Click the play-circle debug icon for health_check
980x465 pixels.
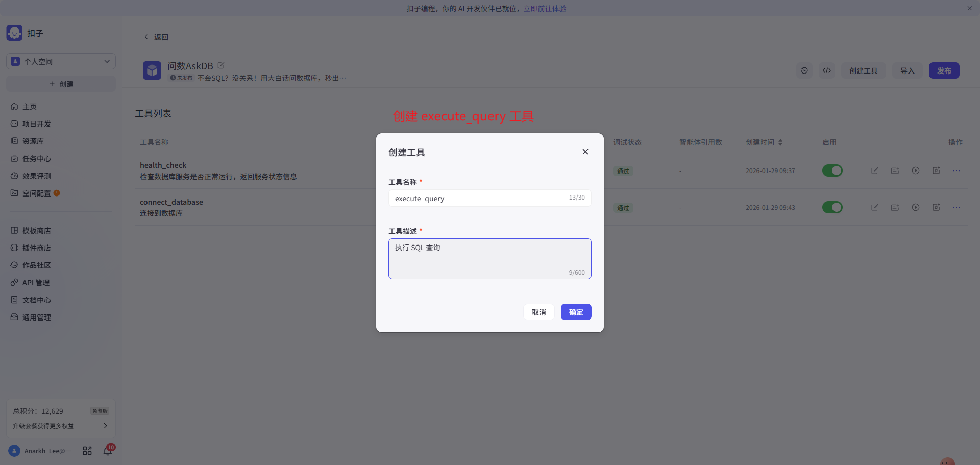point(916,170)
